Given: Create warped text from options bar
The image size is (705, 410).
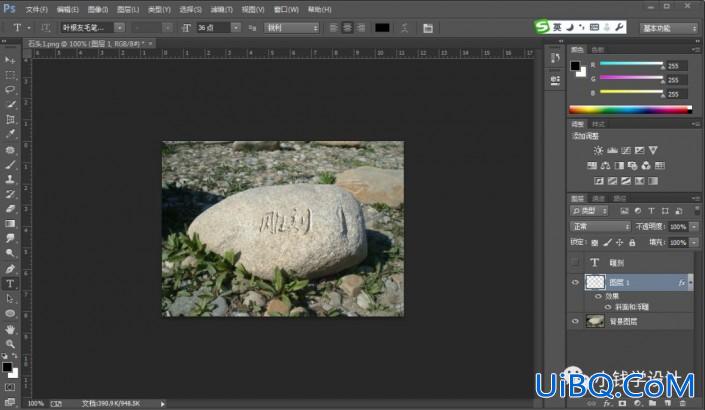Looking at the screenshot, I should click(404, 28).
